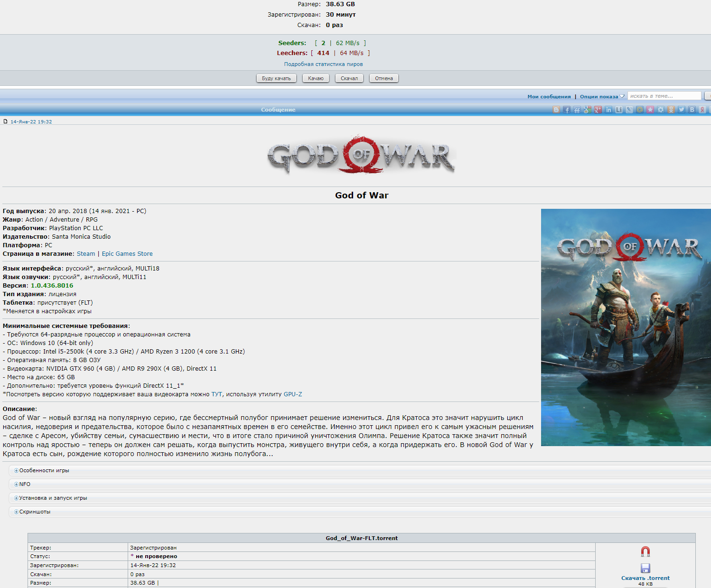Click the 'Жанр: Action / Adventure / RPG' line
The width and height of the screenshot is (711, 588).
pyautogui.click(x=50, y=220)
